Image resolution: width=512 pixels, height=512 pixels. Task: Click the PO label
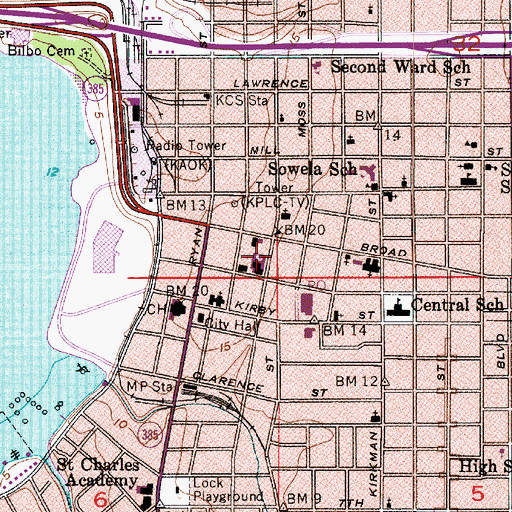316,285
